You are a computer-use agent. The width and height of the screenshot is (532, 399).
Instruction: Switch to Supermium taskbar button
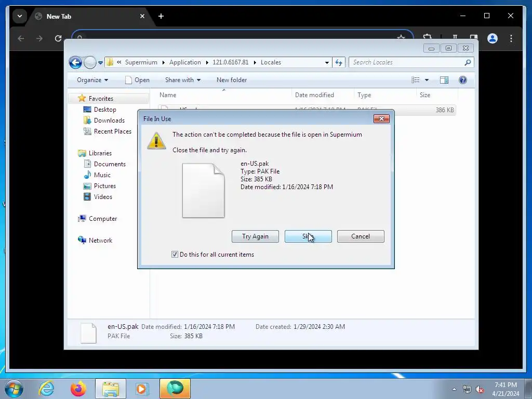coord(175,389)
